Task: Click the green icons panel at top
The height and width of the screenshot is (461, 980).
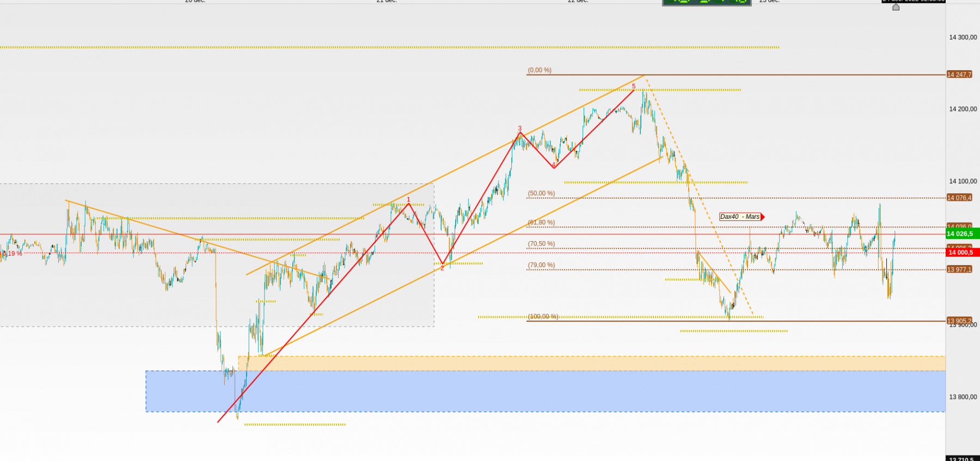Action: pos(707,2)
